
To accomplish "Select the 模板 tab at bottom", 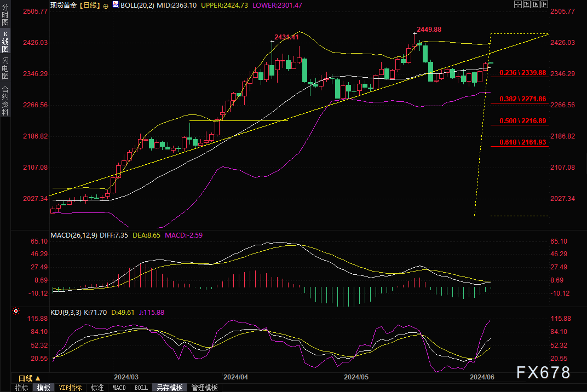I will (x=44, y=388).
